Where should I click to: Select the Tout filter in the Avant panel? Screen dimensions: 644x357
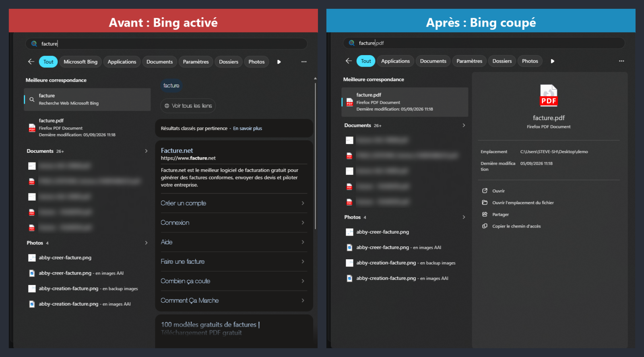pyautogui.click(x=48, y=62)
